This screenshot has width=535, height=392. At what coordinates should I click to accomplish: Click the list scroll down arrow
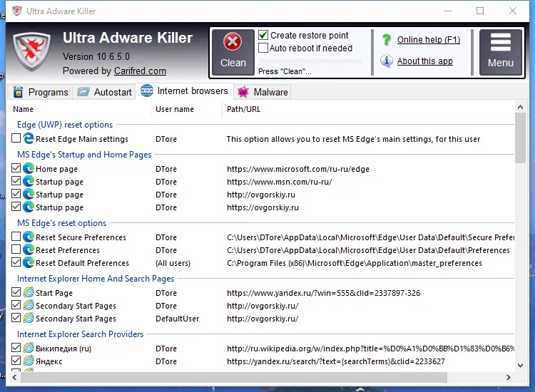point(520,366)
